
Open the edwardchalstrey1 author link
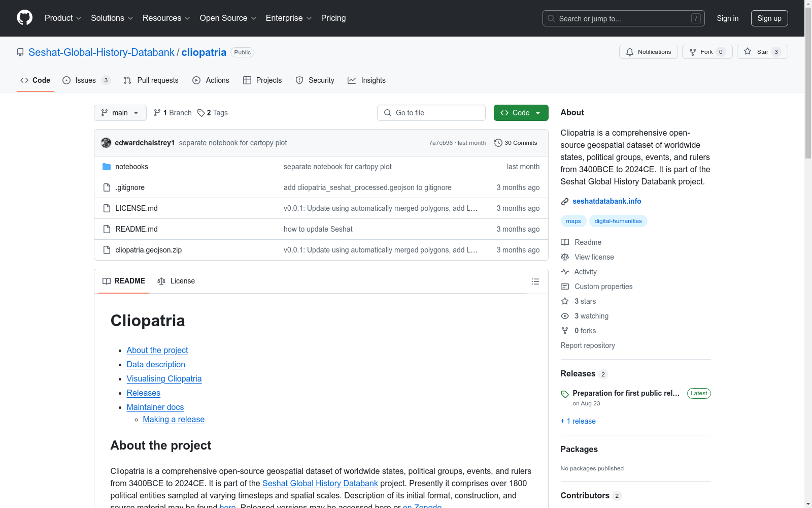coord(145,143)
